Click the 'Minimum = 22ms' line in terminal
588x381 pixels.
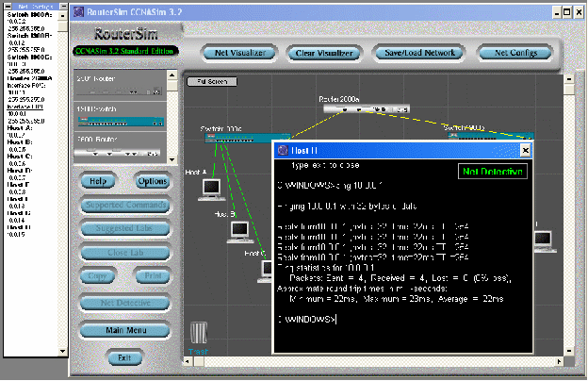click(x=397, y=299)
